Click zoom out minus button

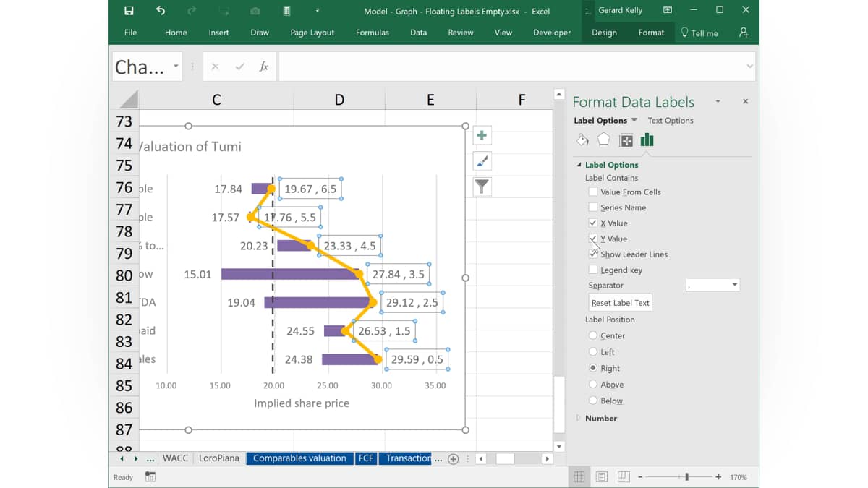[642, 477]
